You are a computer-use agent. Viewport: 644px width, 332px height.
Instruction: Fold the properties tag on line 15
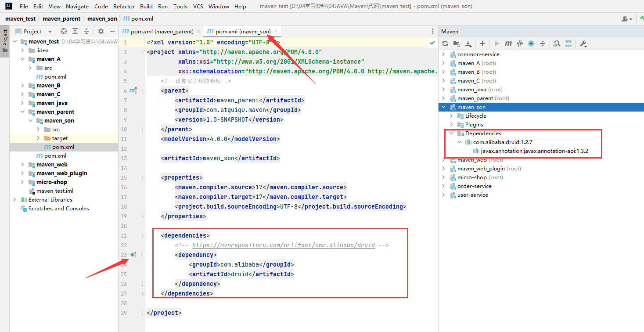point(144,177)
